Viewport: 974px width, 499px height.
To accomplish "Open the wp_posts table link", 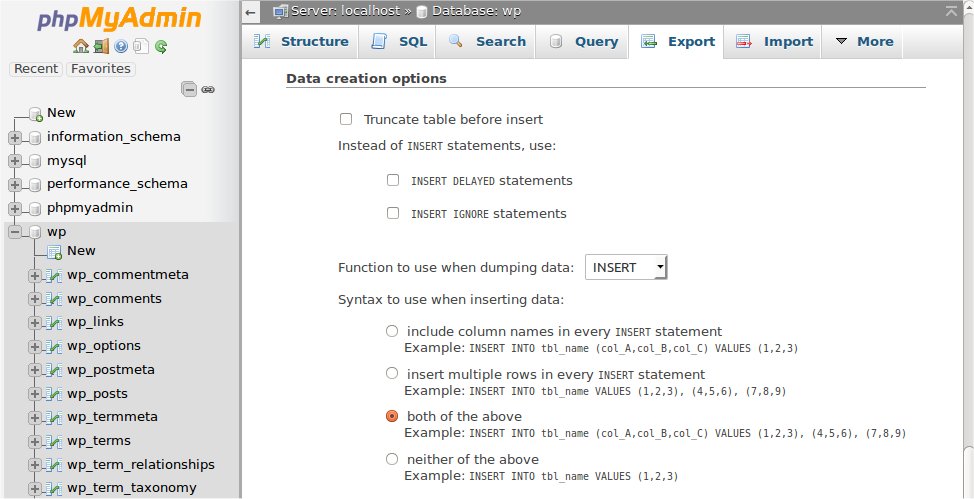I will pyautogui.click(x=97, y=393).
